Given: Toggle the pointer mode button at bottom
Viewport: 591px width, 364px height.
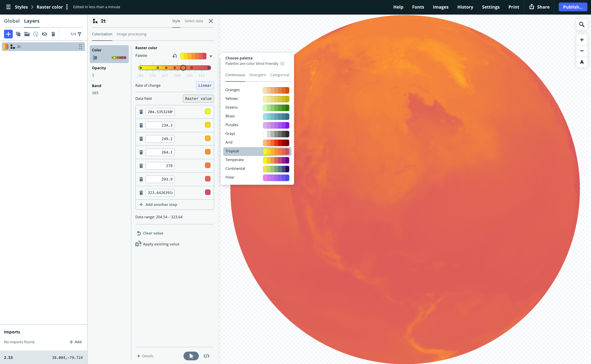Looking at the screenshot, I should tap(191, 356).
